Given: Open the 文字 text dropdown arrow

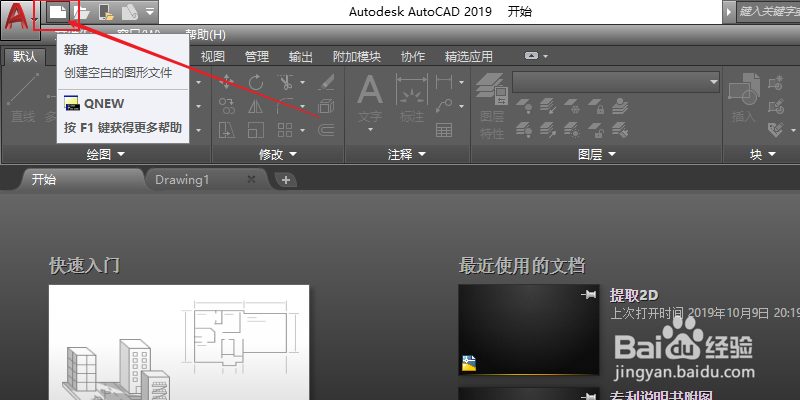Looking at the screenshot, I should click(370, 130).
